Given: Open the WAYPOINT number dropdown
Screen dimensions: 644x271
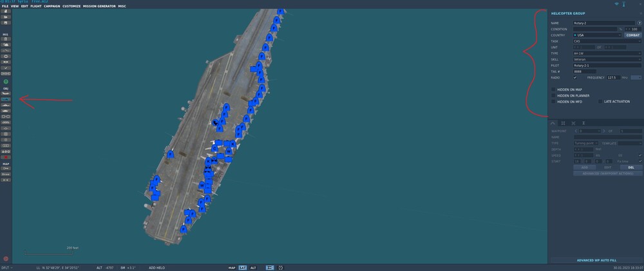Looking at the screenshot, I should coord(589,131).
